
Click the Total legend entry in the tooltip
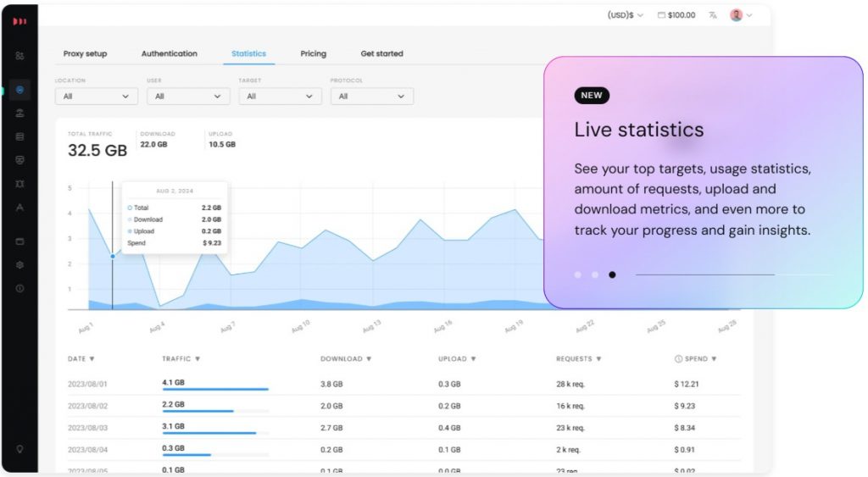pos(138,208)
